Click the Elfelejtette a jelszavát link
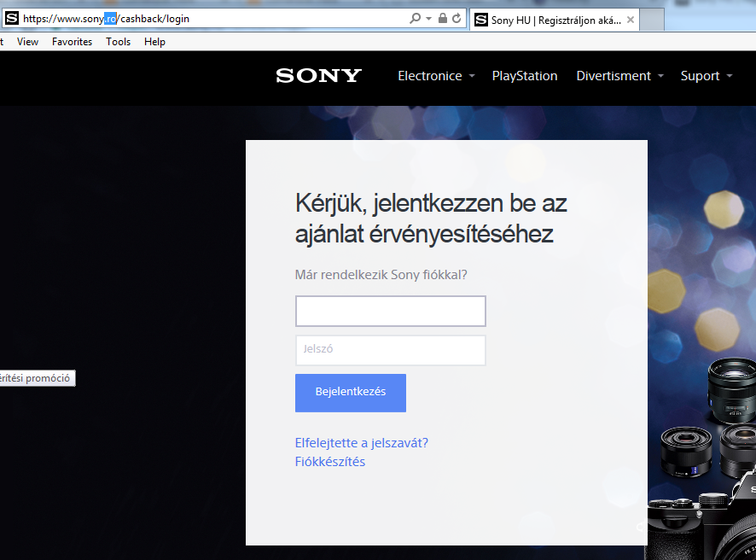756x560 pixels. tap(362, 443)
